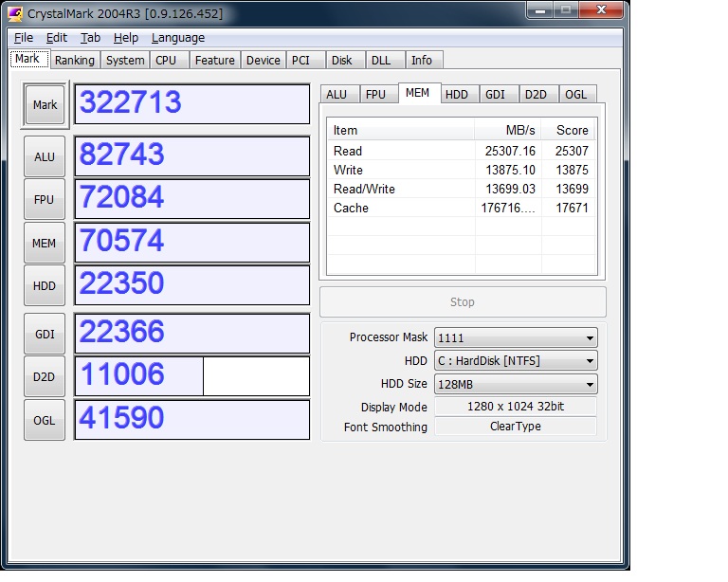Expand the Processor Mask dropdown
728x582 pixels.
(x=516, y=337)
